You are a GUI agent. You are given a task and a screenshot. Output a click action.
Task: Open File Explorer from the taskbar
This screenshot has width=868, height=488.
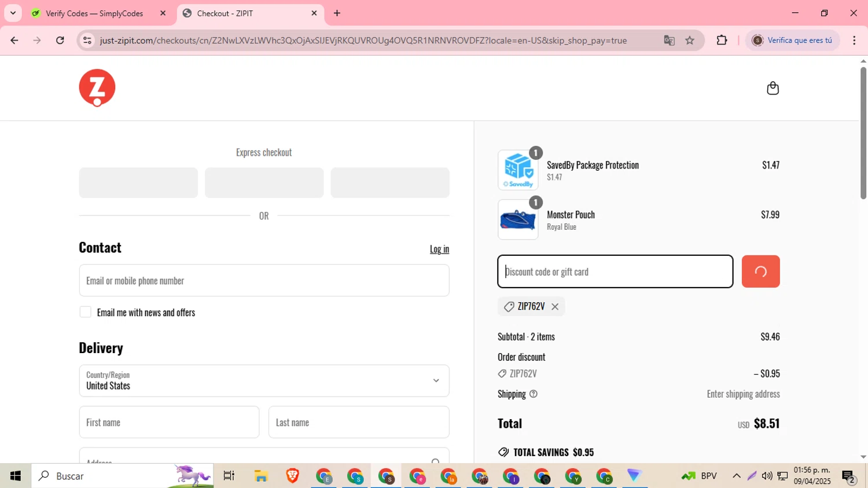(x=261, y=476)
